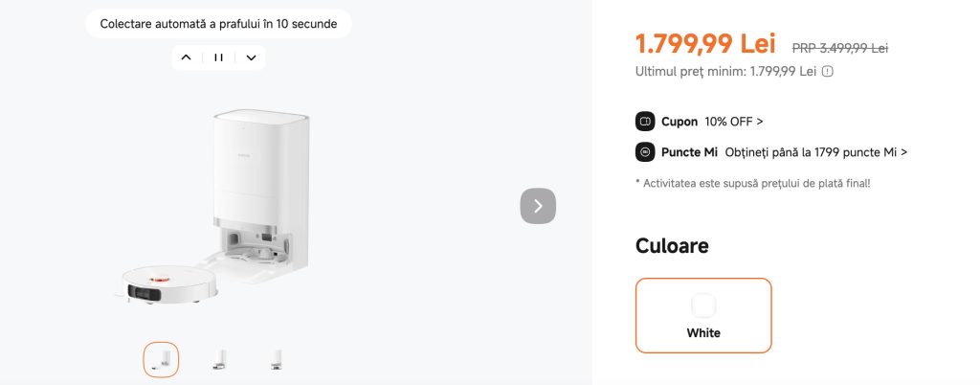980x385 pixels.
Task: Open the 10% OFF coupon details
Action: (x=734, y=122)
